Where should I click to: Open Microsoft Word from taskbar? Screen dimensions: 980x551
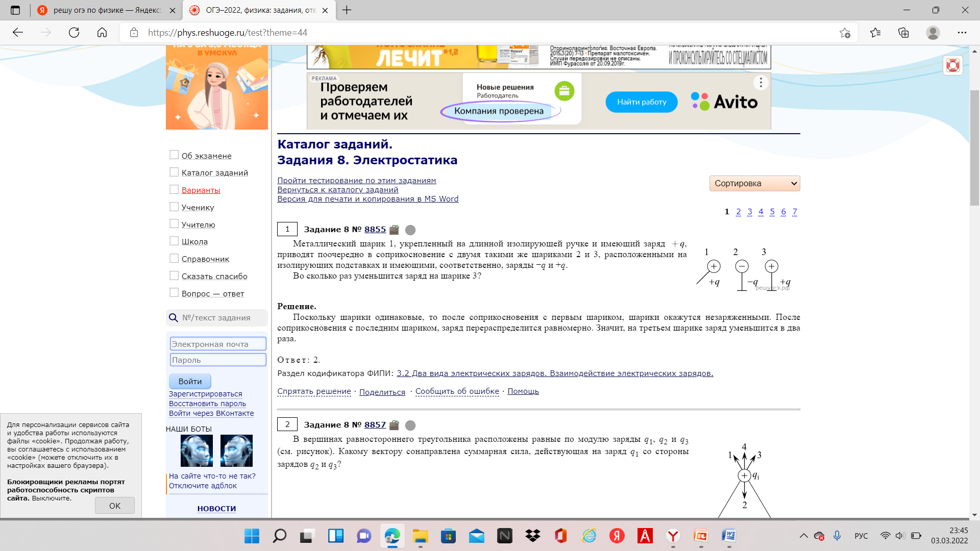coord(729,536)
